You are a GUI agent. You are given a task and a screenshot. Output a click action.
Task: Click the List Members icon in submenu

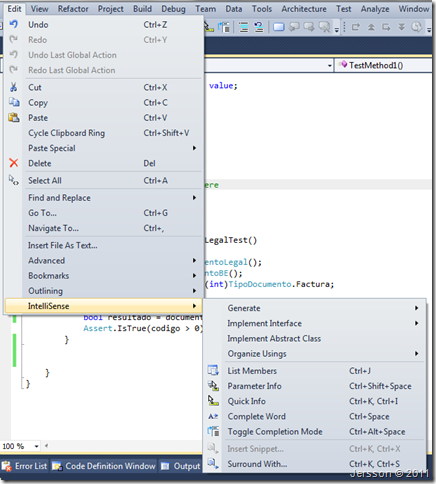tap(213, 371)
